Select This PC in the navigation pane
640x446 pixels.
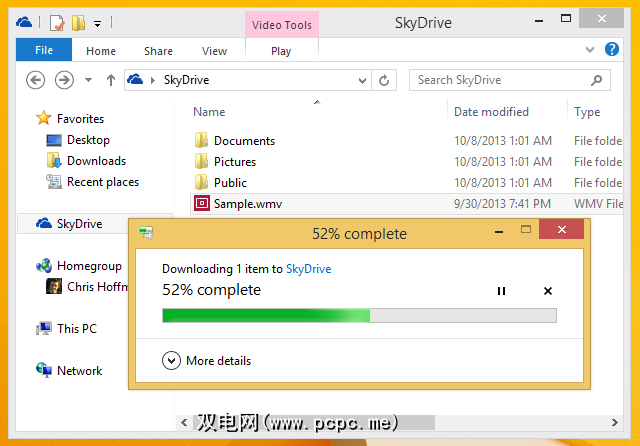(x=77, y=328)
